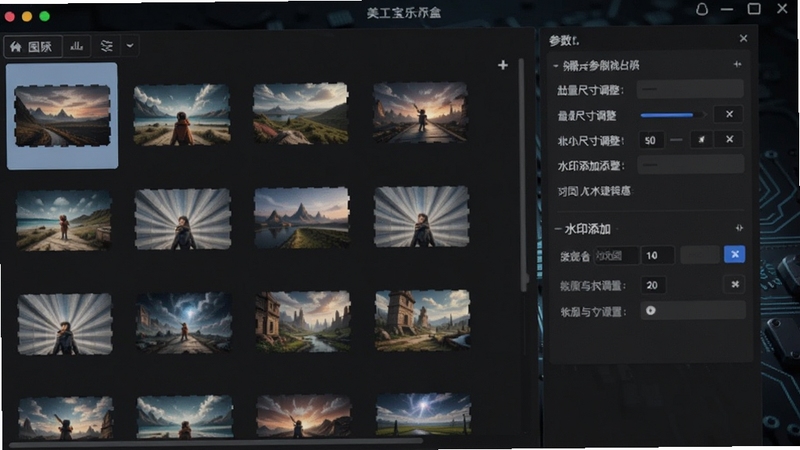
Task: Open the 尺寸调整 top dropdown field
Action: (x=690, y=89)
